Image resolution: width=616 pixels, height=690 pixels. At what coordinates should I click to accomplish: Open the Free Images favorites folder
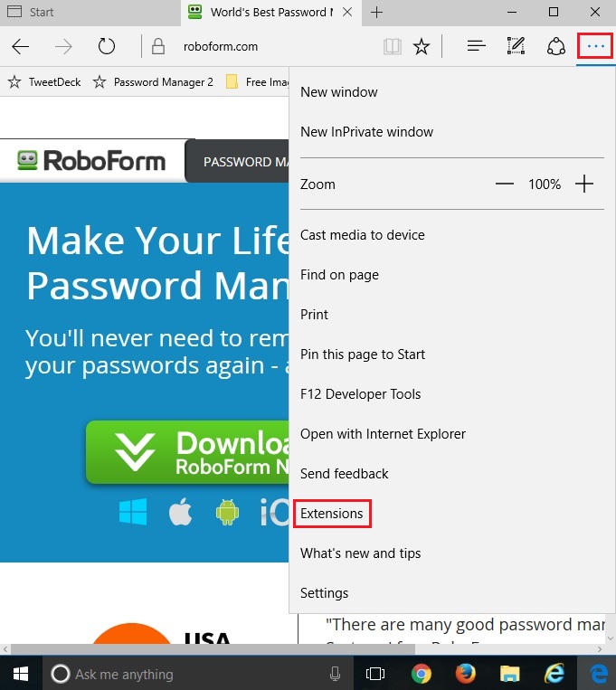tap(257, 82)
